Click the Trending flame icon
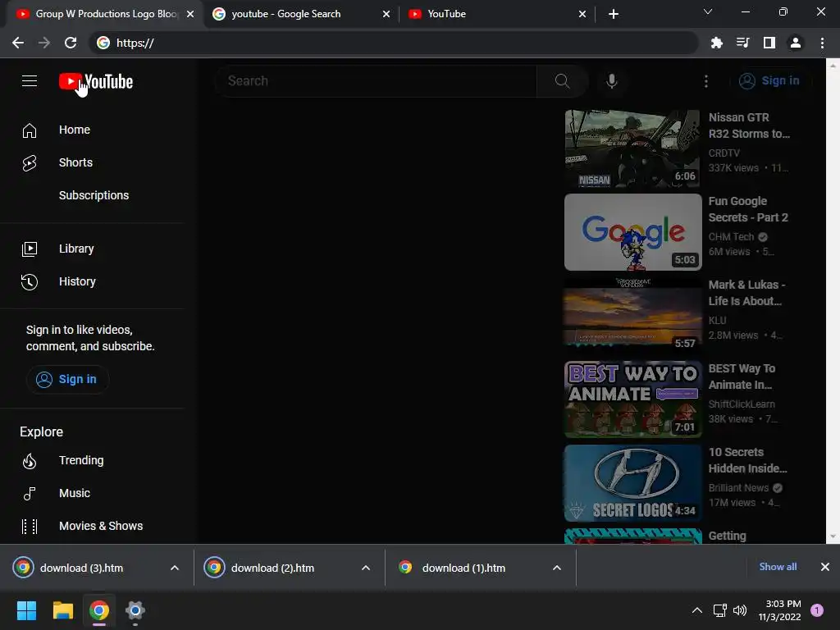 pos(30,461)
